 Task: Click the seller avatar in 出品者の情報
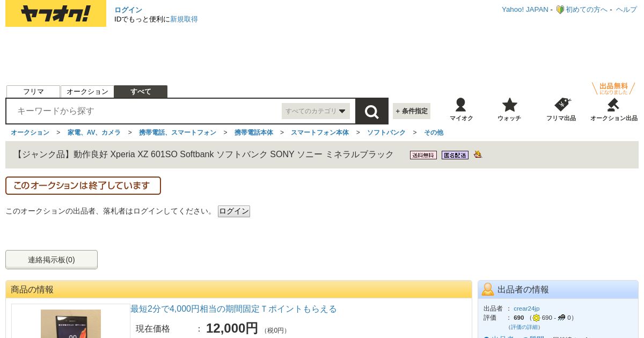tap(488, 289)
